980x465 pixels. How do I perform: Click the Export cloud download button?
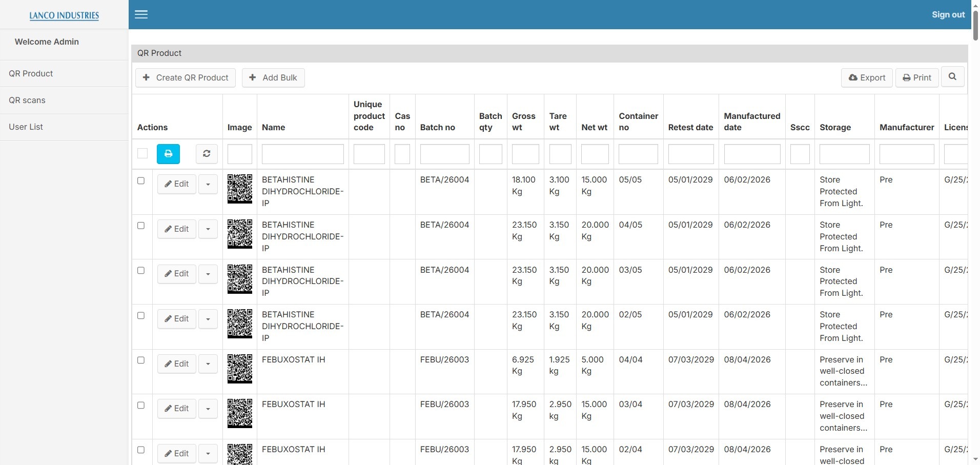coord(867,77)
